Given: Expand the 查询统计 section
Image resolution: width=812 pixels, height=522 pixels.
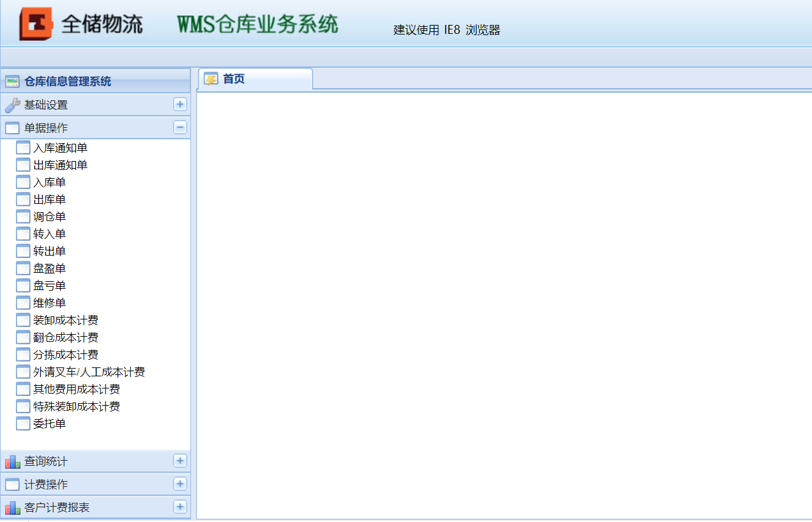Looking at the screenshot, I should (x=180, y=461).
